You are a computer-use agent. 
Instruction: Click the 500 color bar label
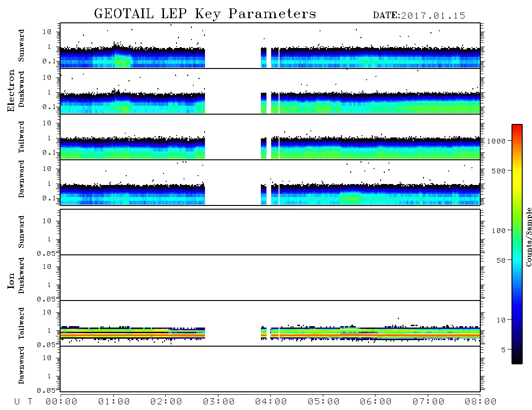(499, 171)
